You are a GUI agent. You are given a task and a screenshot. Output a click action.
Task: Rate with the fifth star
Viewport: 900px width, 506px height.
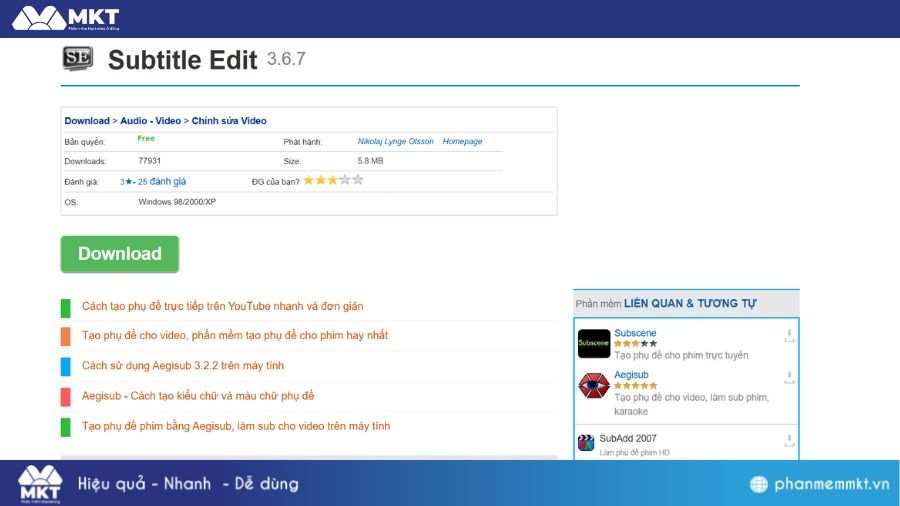coord(358,180)
